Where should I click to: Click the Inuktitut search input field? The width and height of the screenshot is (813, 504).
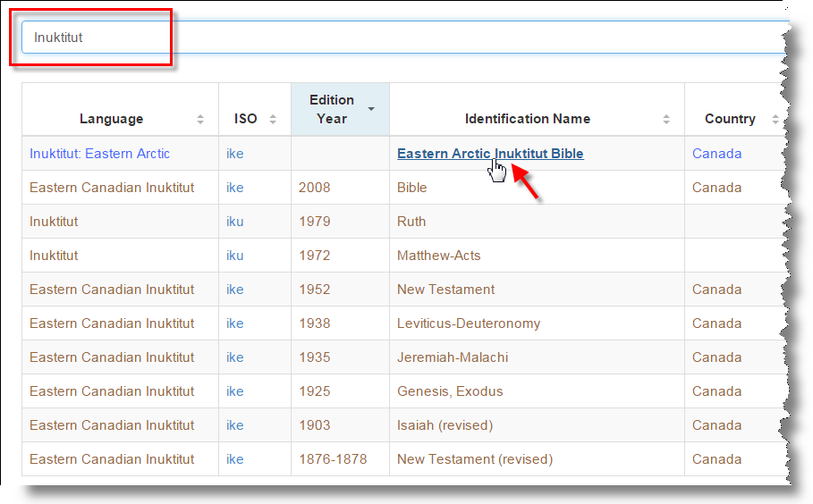(402, 38)
